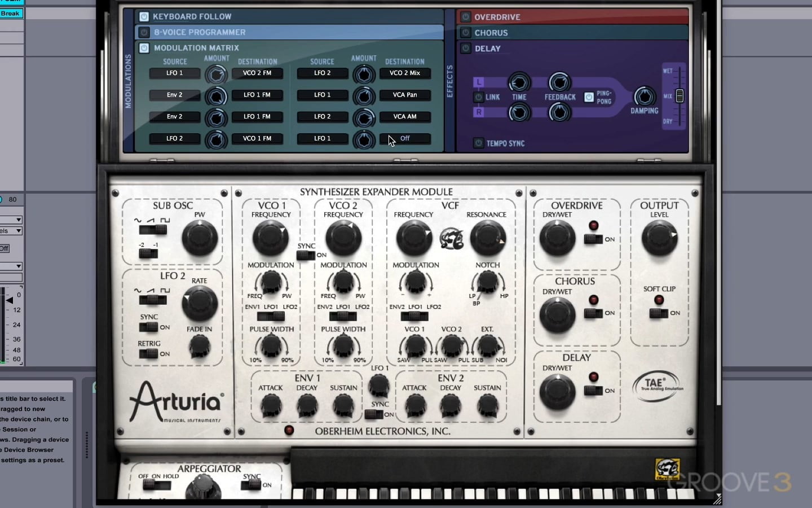The width and height of the screenshot is (812, 508).
Task: Open the VCO 2 FM destination dropdown
Action: coord(257,73)
